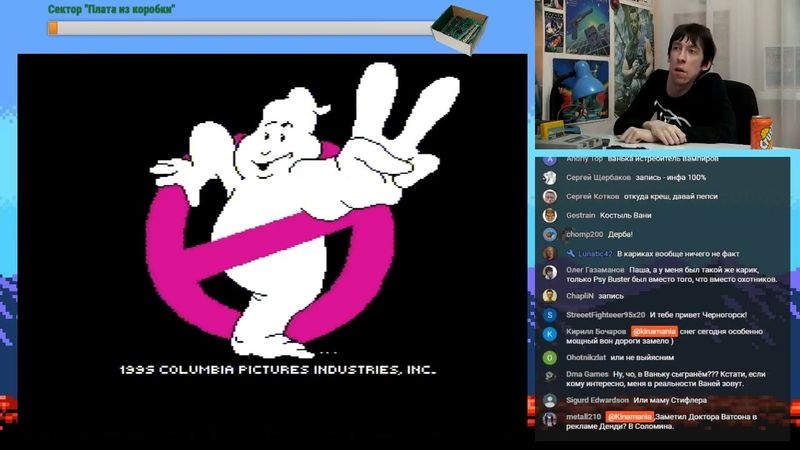Click the Сектор "Плата из коробки" title

coord(112,9)
